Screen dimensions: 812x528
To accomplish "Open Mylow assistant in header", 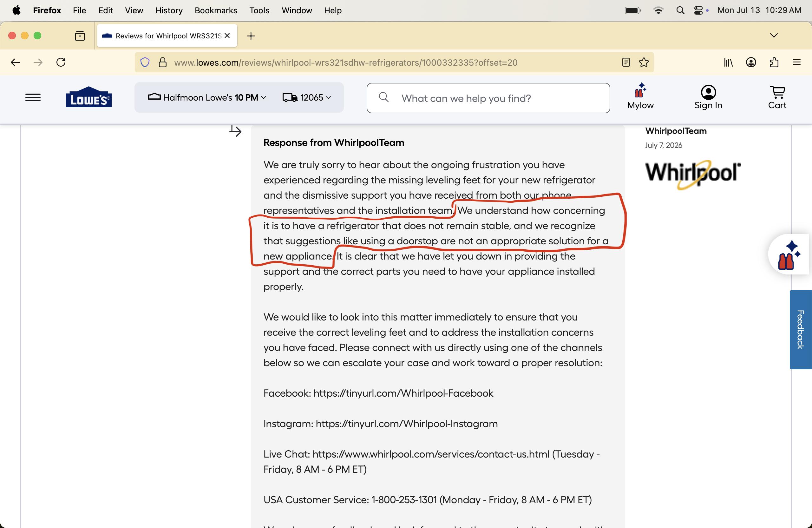I will [x=640, y=96].
